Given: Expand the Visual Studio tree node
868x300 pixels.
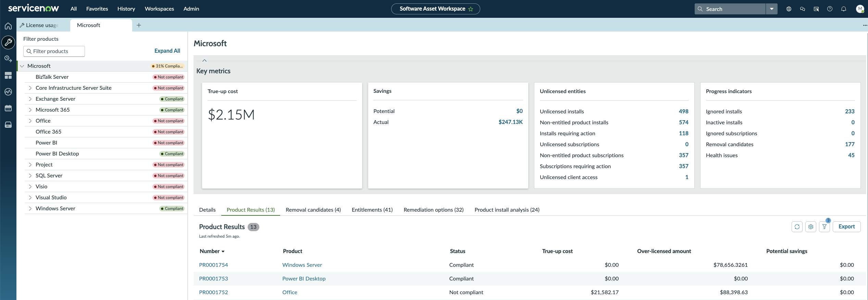Looking at the screenshot, I should click(30, 198).
